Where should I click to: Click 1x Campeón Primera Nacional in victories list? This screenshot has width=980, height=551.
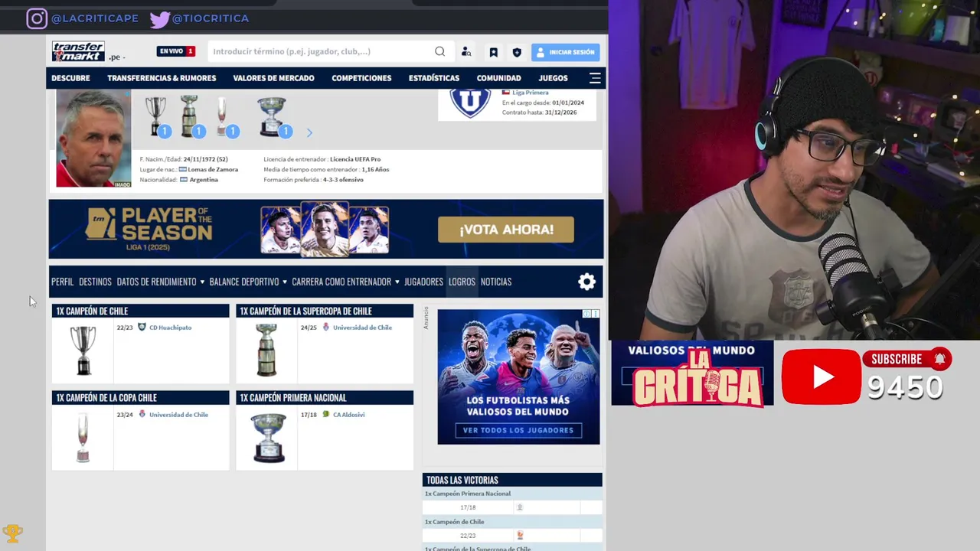(468, 494)
